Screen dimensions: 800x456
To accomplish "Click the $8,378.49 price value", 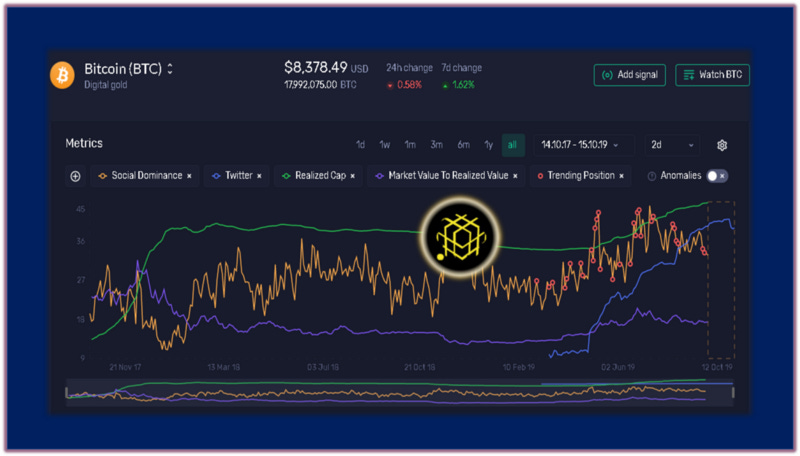I will (315, 67).
